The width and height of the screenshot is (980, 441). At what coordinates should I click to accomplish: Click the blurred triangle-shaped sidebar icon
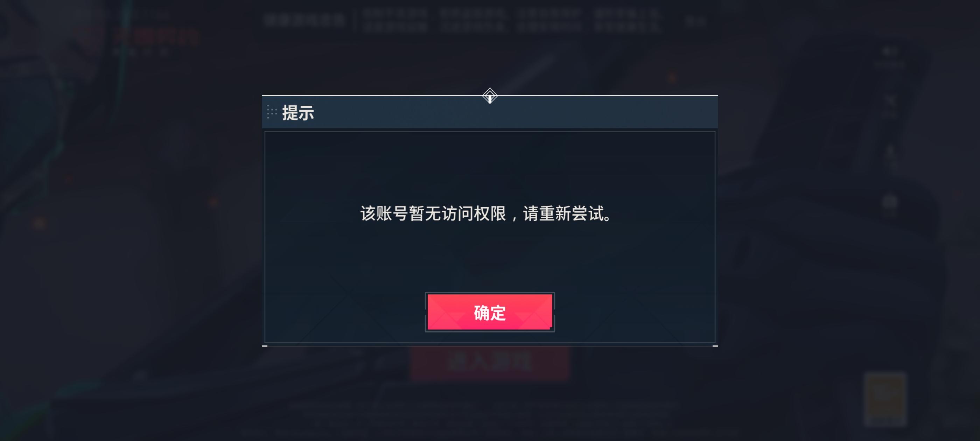pyautogui.click(x=890, y=157)
